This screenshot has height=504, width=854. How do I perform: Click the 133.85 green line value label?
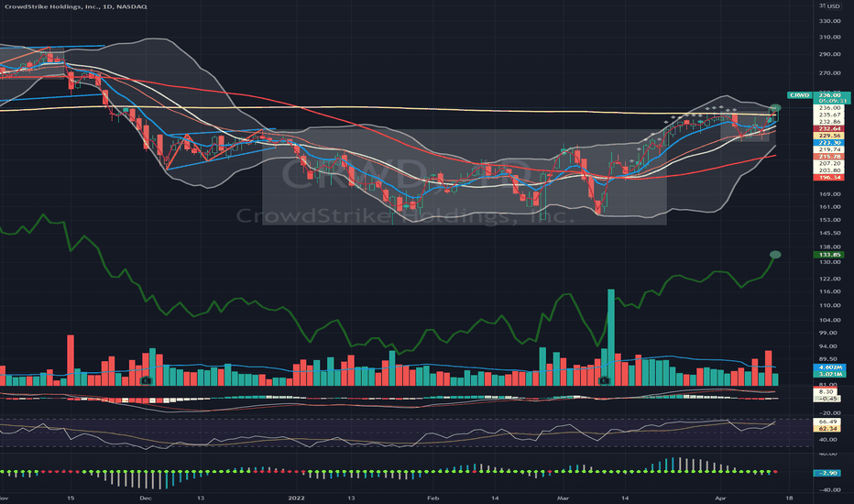pyautogui.click(x=827, y=255)
